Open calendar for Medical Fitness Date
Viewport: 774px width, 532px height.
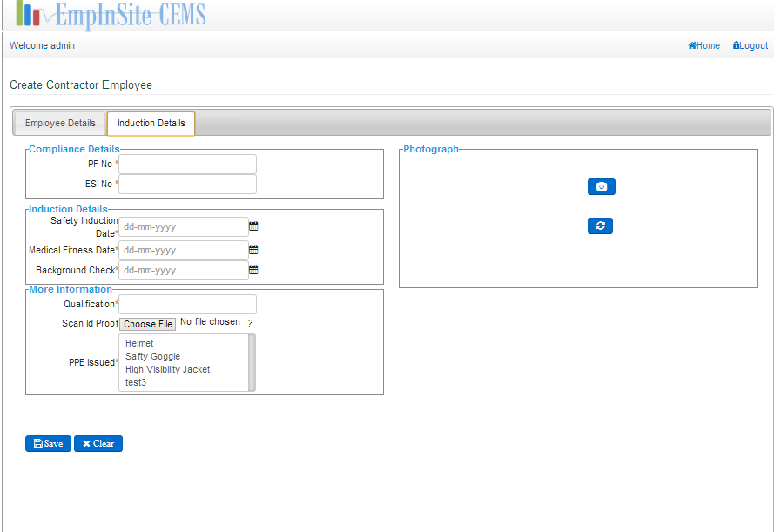point(253,250)
